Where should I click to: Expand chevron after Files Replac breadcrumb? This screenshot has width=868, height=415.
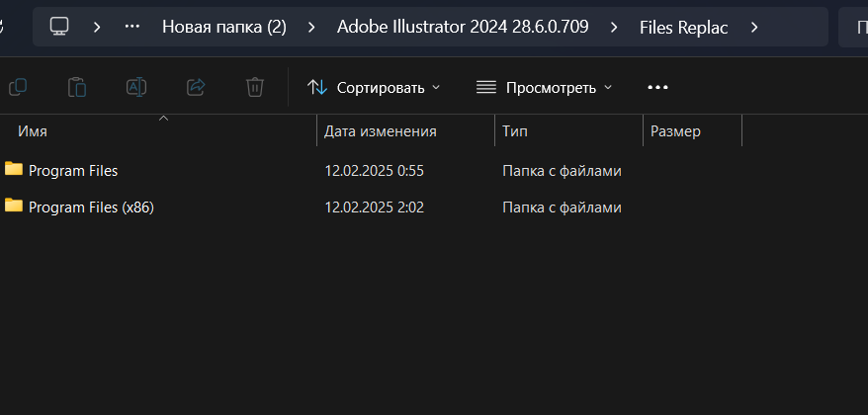point(754,27)
